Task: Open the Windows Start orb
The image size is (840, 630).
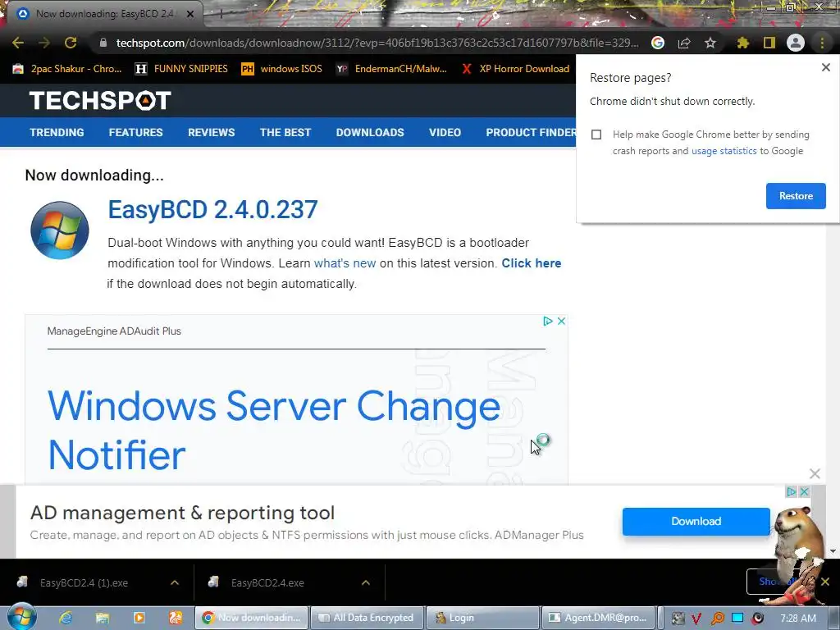Action: 21,617
